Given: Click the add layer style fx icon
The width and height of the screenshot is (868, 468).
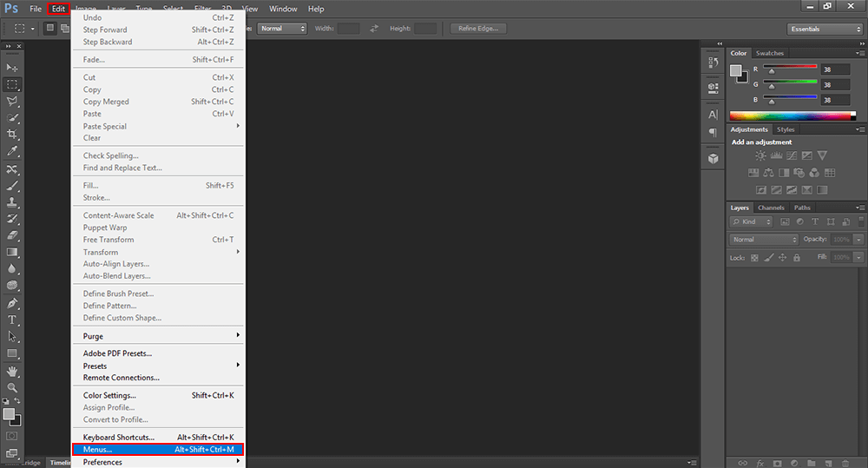Looking at the screenshot, I should (760, 463).
